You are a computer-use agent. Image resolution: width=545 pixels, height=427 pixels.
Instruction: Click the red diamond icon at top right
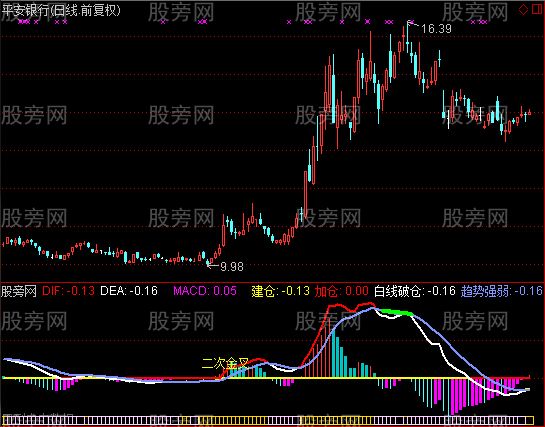tap(523, 10)
